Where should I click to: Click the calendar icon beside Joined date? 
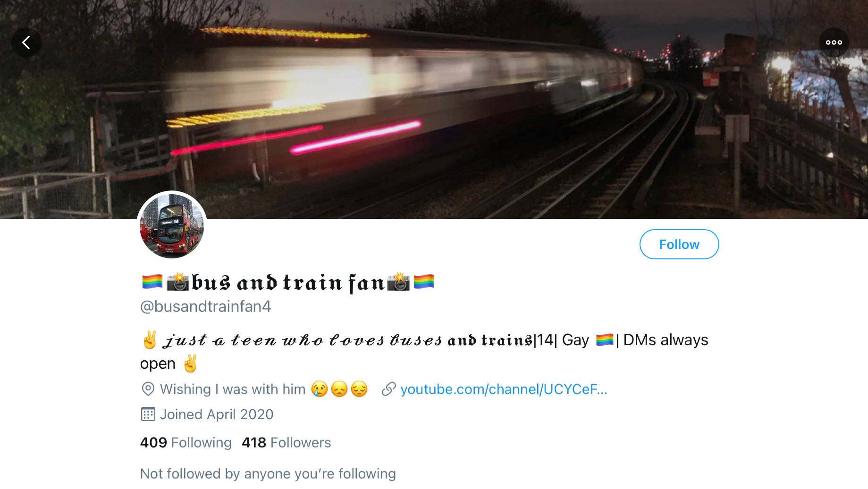(x=148, y=414)
